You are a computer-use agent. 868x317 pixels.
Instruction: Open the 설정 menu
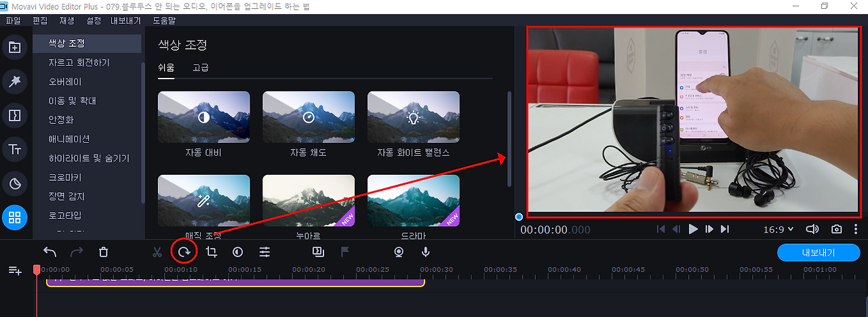pyautogui.click(x=94, y=21)
